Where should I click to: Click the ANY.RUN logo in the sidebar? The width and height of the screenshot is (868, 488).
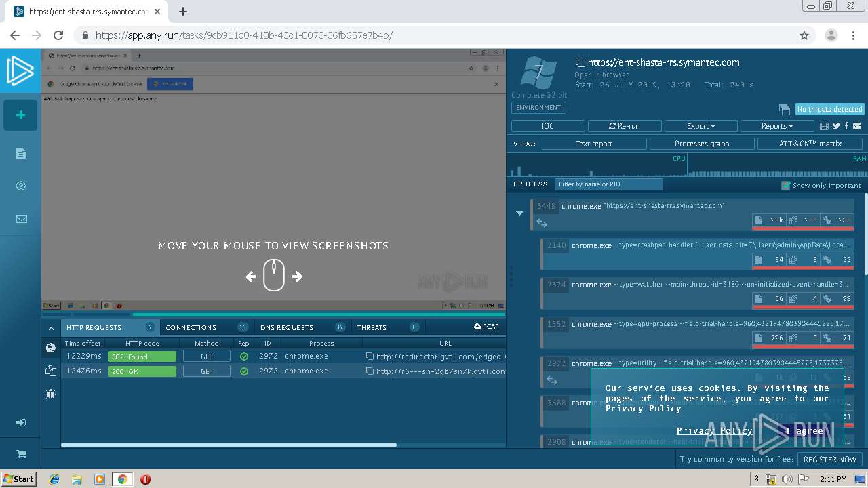(20, 71)
